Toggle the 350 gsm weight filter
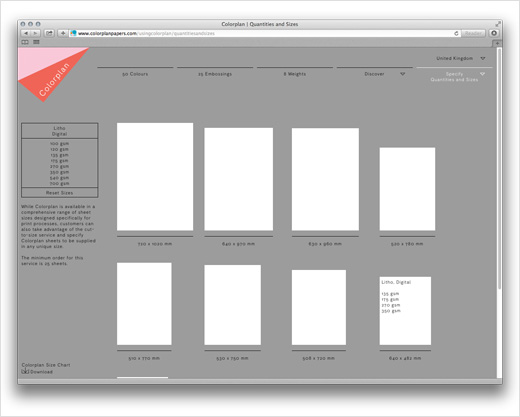Screen dimensions: 520x417 click(59, 172)
